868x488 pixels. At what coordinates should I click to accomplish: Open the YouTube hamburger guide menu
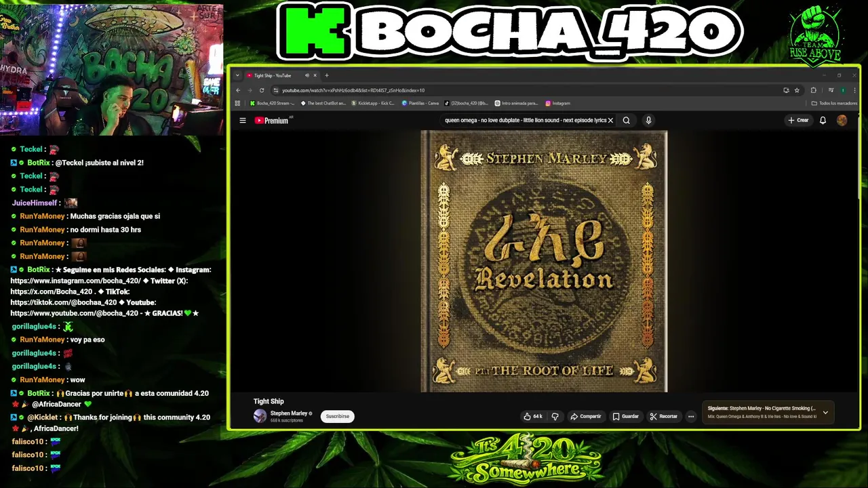[242, 121]
